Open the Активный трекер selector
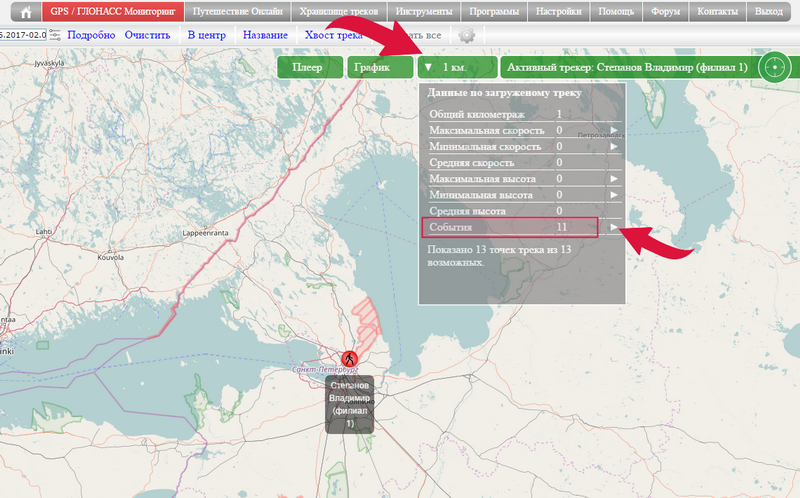The width and height of the screenshot is (800, 498). coord(627,68)
